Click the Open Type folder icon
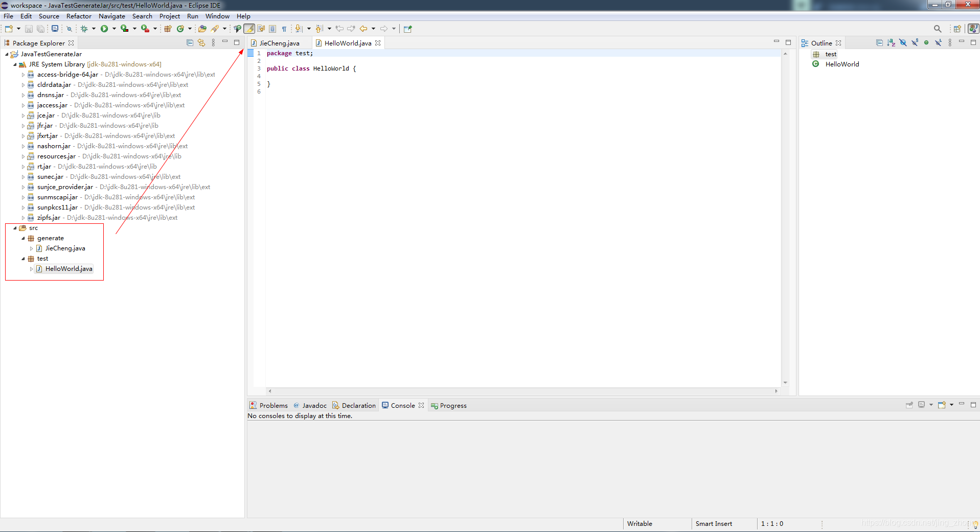The image size is (980, 532). (x=202, y=29)
